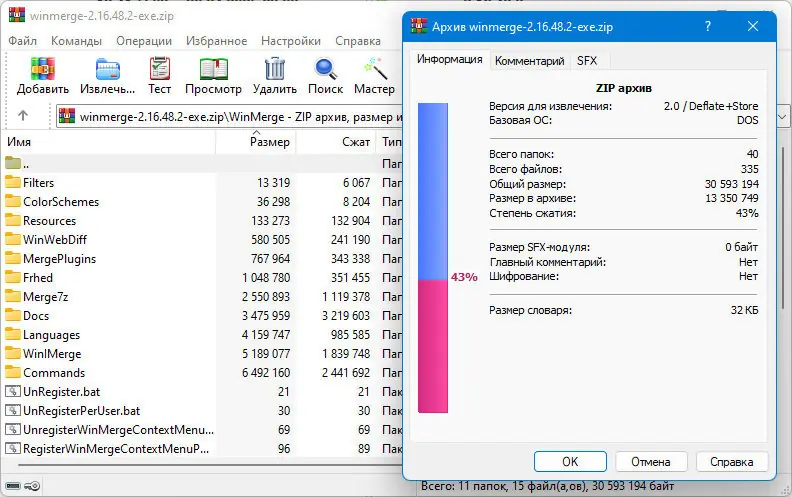Click the status bar total summary text

(548, 486)
